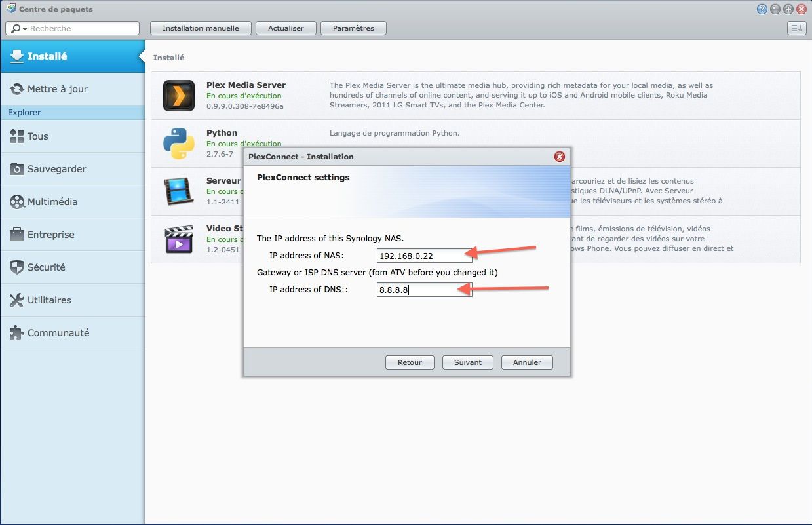Click version text 1.2-0451

[x=223, y=249]
